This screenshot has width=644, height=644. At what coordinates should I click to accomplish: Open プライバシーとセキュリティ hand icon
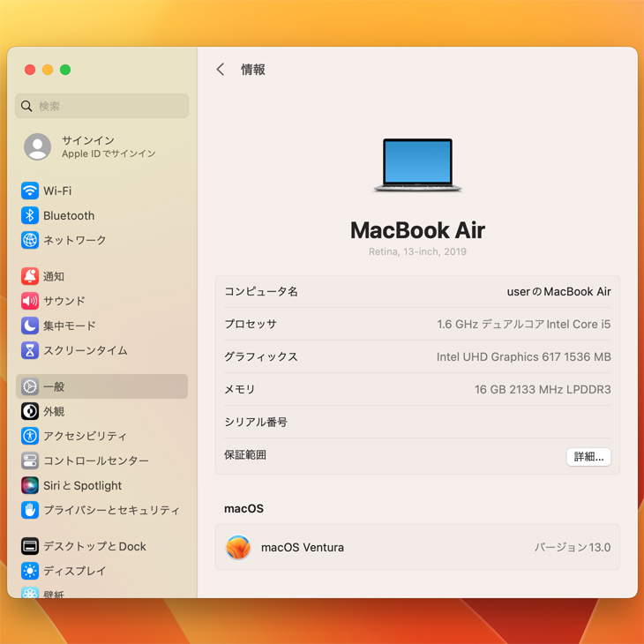click(30, 510)
